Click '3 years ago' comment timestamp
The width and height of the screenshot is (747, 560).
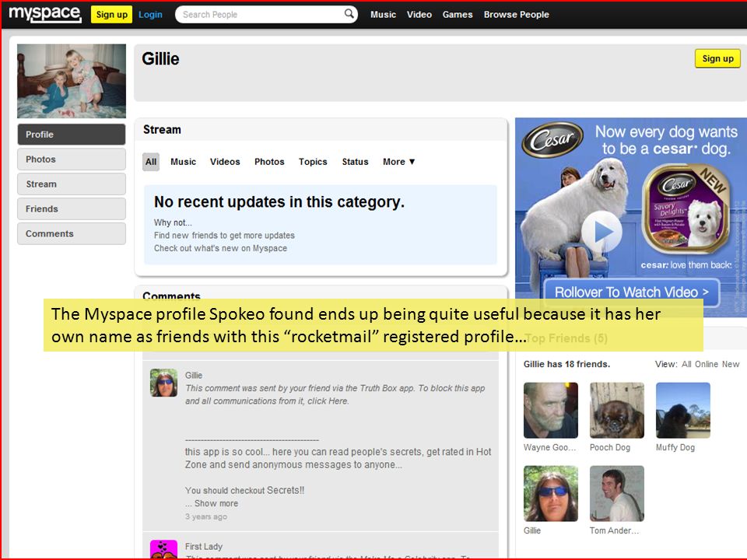tap(205, 516)
